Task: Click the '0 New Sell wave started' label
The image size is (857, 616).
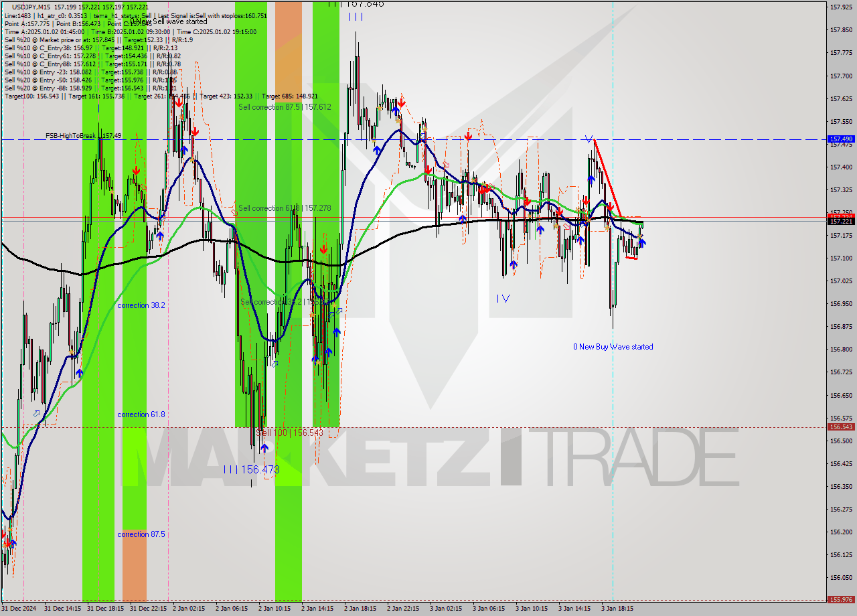Action: [x=169, y=21]
